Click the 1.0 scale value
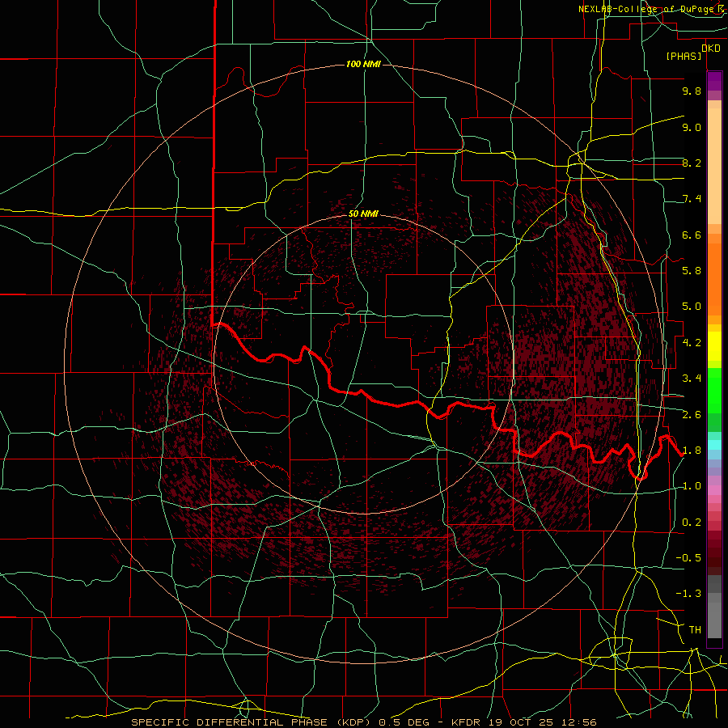The height and width of the screenshot is (728, 728). (692, 485)
